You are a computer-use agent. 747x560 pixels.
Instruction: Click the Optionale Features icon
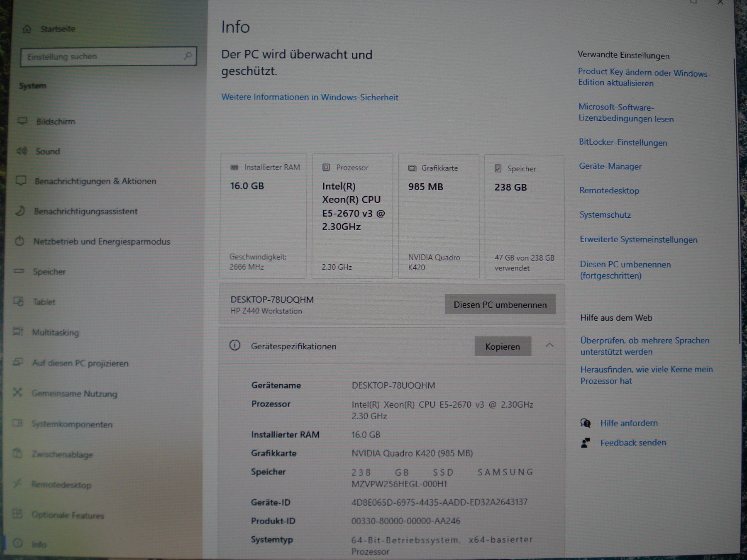[17, 514]
